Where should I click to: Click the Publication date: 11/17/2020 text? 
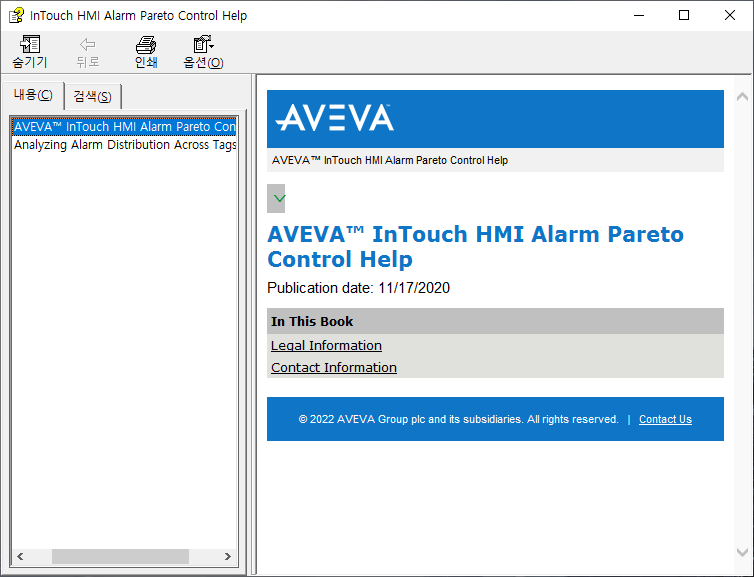[x=358, y=288]
